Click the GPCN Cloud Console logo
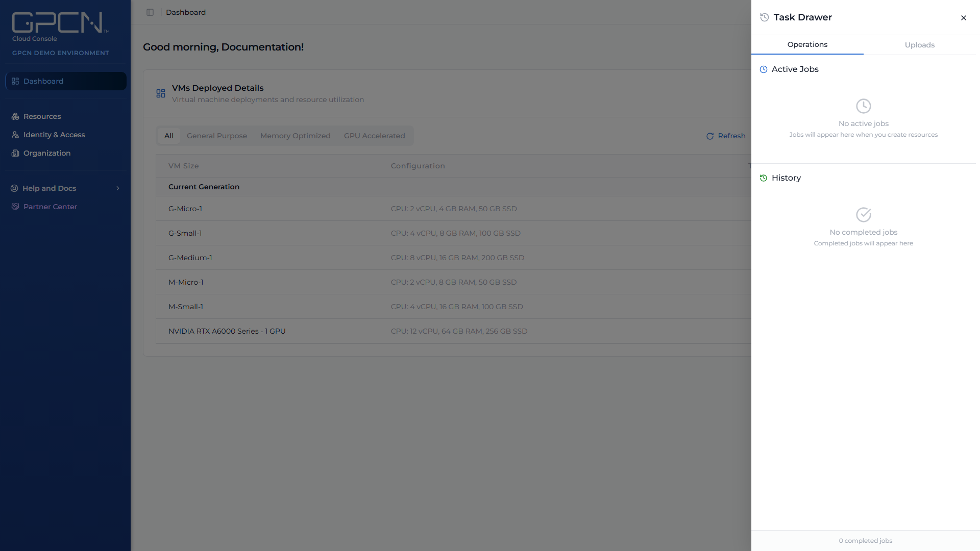This screenshot has height=551, width=980. [60, 27]
